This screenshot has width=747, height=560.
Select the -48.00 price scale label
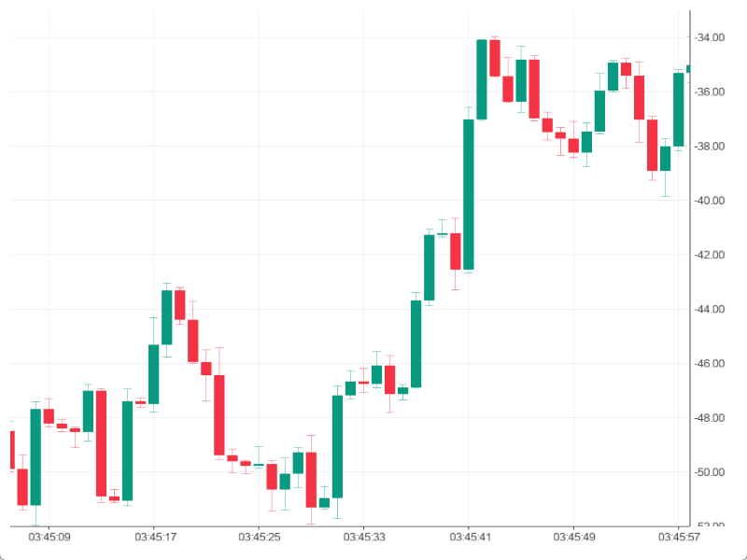(x=709, y=417)
